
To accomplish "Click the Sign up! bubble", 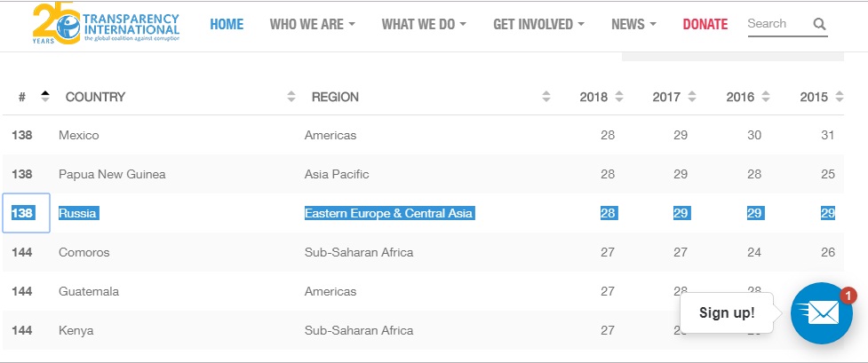I will coord(727,312).
